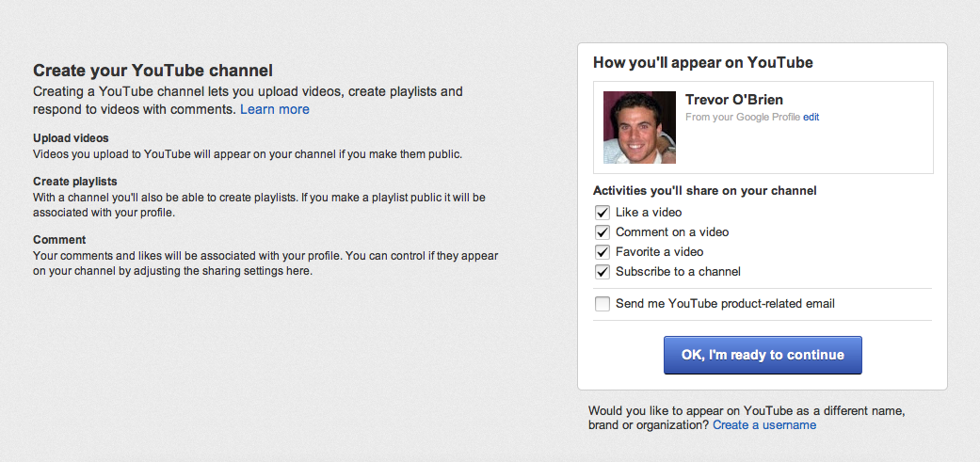The width and height of the screenshot is (980, 462).
Task: Click the 'Send me YouTube product-related email' label text
Action: coord(725,304)
